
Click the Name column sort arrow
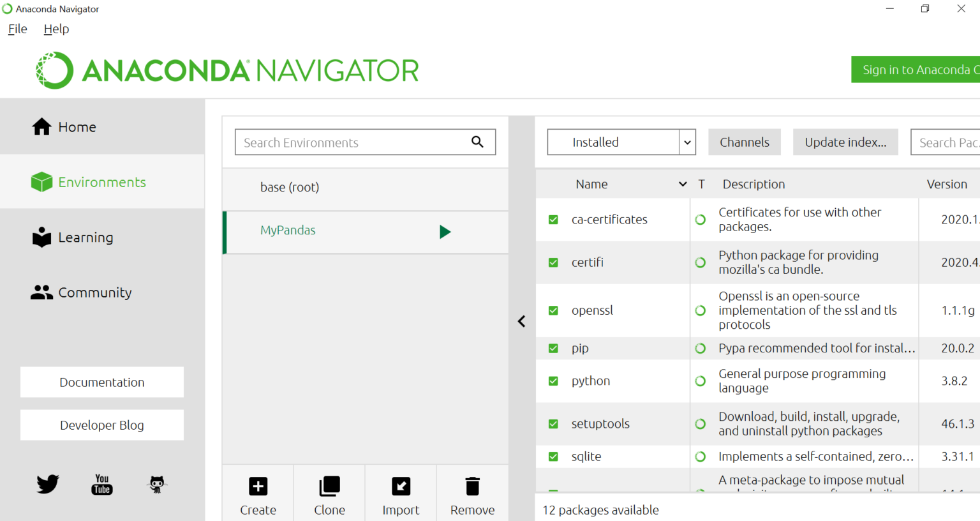click(682, 184)
